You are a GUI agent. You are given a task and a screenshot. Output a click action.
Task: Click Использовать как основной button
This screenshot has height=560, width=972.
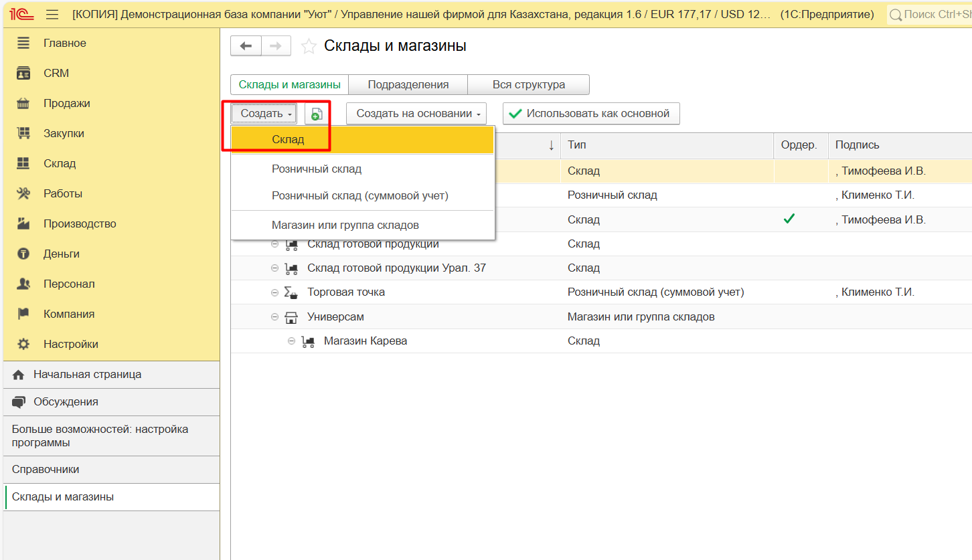coord(590,114)
